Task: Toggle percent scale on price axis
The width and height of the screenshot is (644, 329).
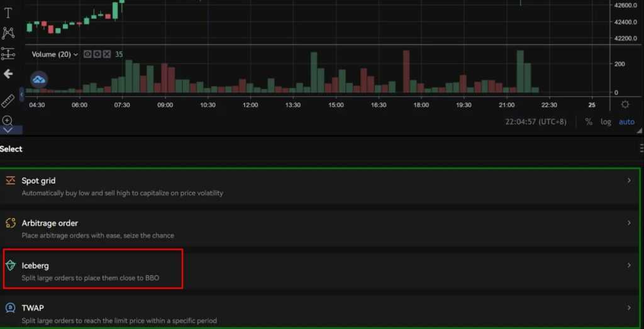Action: [589, 121]
